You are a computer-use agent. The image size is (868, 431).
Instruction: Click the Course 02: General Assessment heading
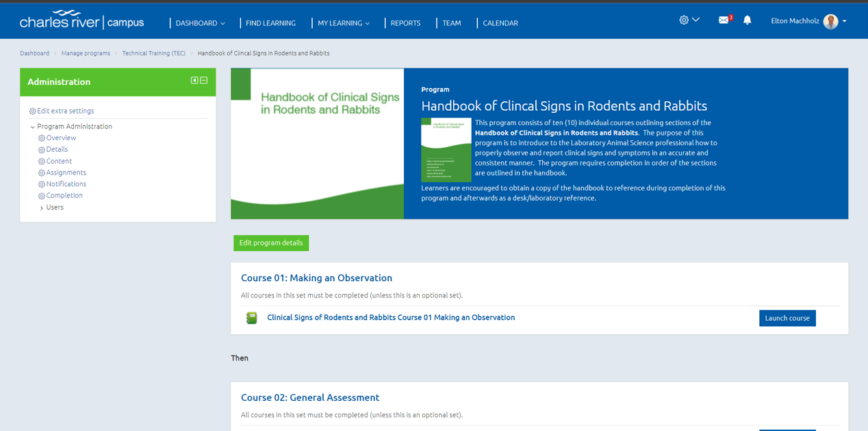(310, 397)
